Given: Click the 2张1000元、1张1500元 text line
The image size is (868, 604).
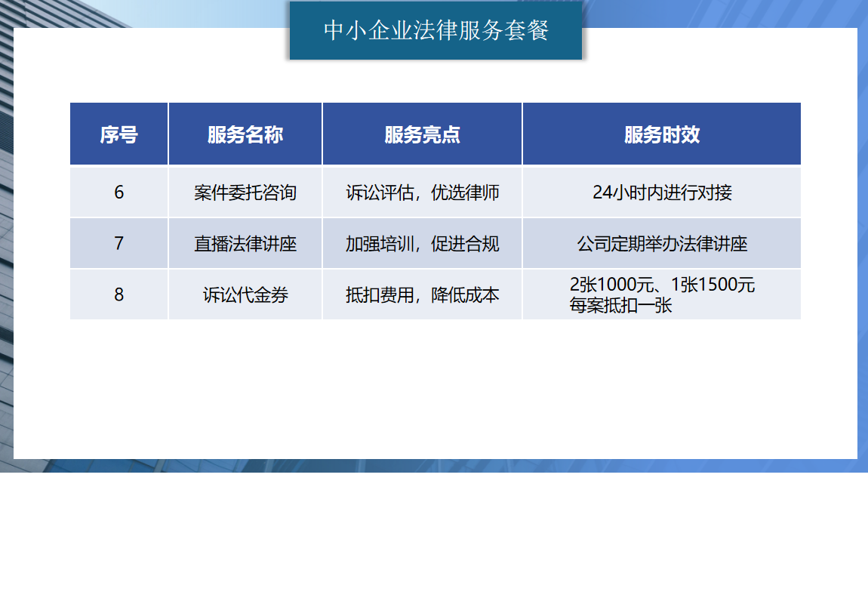Looking at the screenshot, I should click(x=661, y=285).
